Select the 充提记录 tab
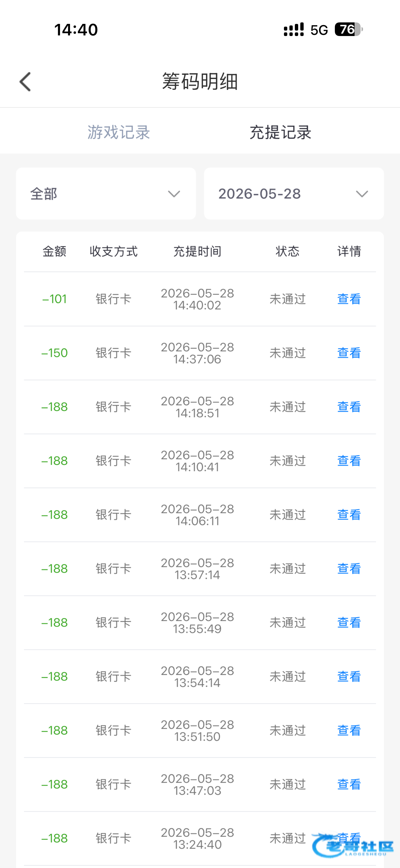Screen dimensions: 400x868 tap(280, 132)
